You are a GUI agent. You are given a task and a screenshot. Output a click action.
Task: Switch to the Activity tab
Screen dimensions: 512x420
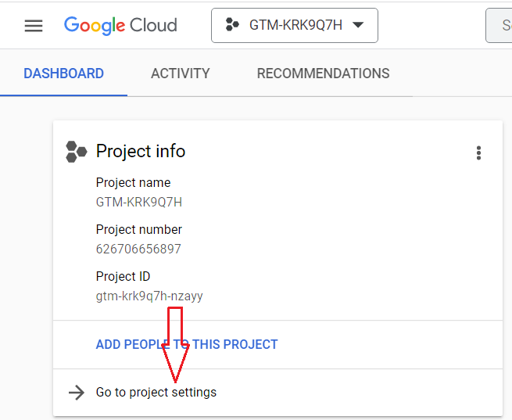181,74
